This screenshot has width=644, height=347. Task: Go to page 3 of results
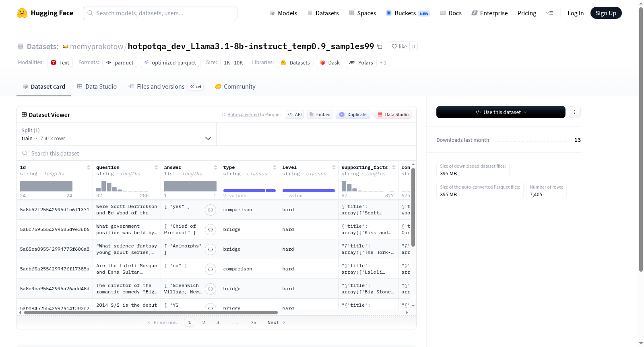218,322
